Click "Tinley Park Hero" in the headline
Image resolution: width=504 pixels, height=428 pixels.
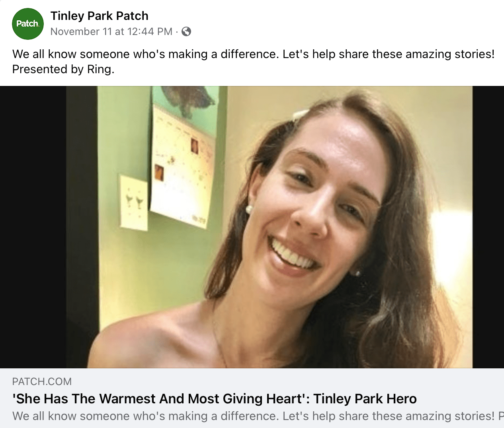(365, 399)
